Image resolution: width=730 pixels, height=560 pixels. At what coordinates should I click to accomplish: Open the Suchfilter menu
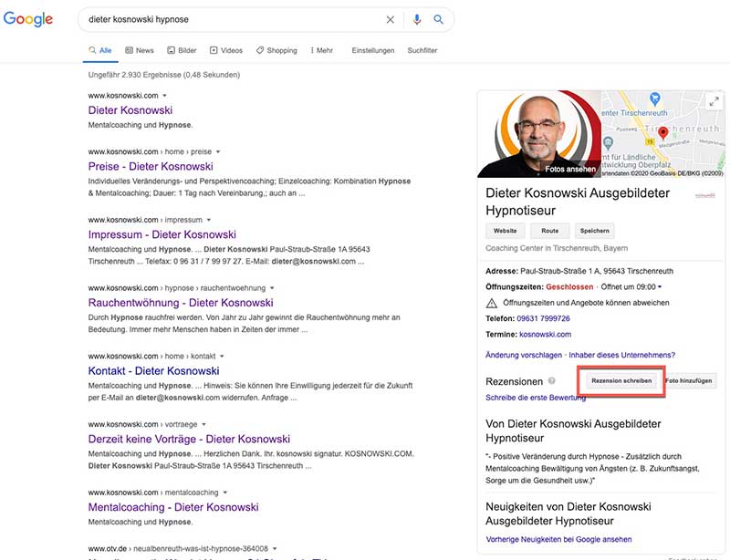[422, 49]
